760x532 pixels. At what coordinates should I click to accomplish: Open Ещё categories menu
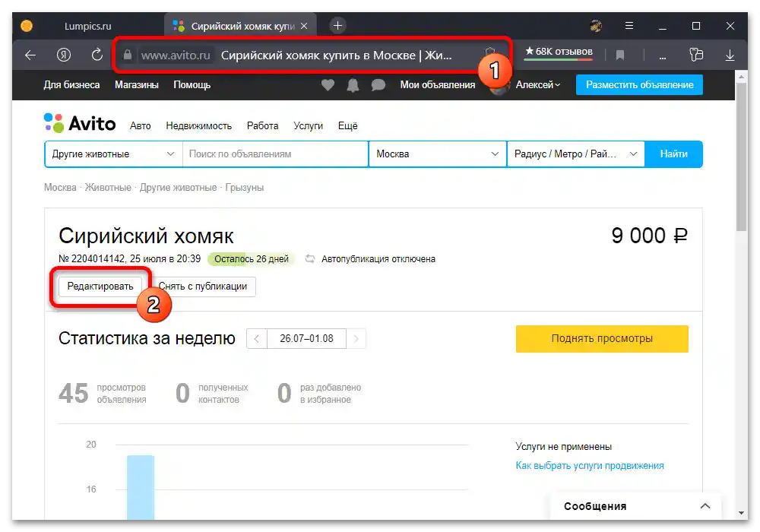(347, 126)
